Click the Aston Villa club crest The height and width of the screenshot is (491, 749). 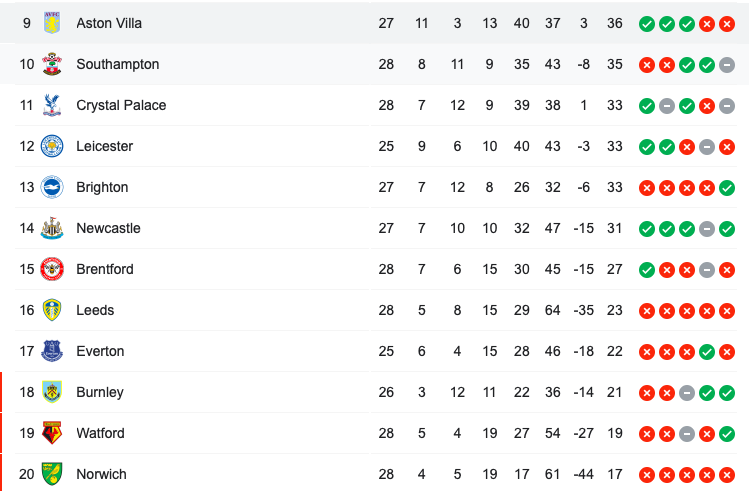coord(52,23)
